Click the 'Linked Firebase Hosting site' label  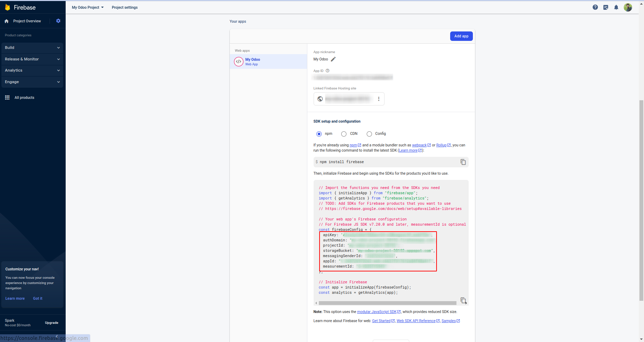[335, 88]
